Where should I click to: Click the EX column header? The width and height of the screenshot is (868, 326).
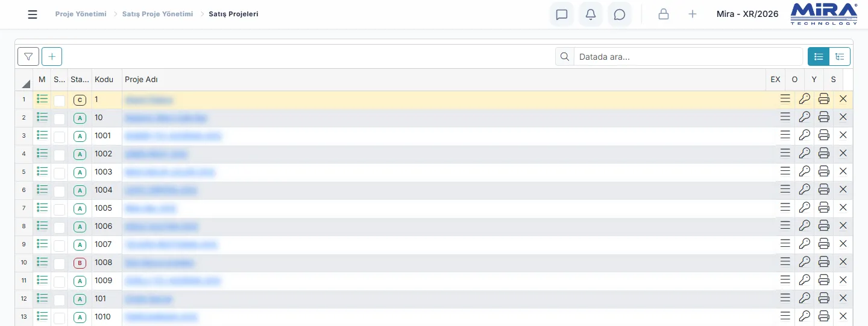(775, 80)
